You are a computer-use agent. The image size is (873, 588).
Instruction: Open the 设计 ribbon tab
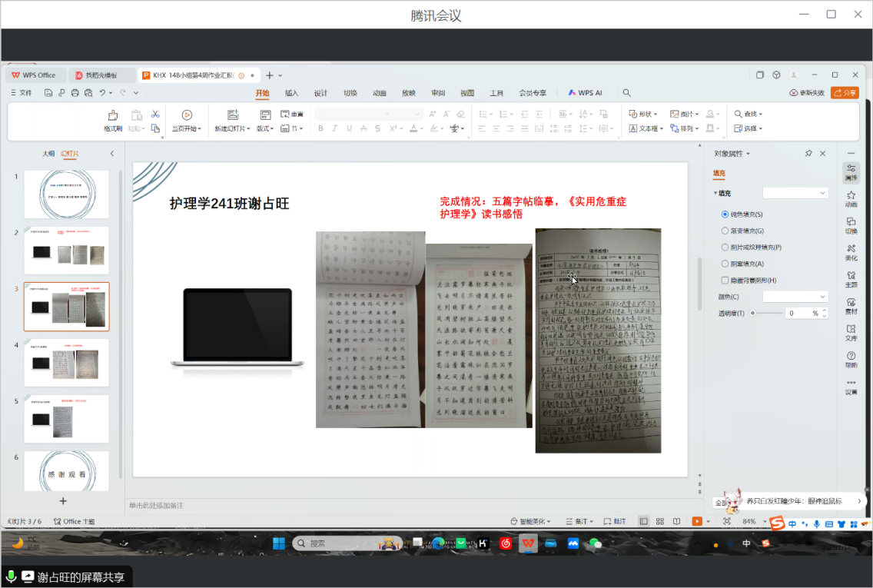320,93
